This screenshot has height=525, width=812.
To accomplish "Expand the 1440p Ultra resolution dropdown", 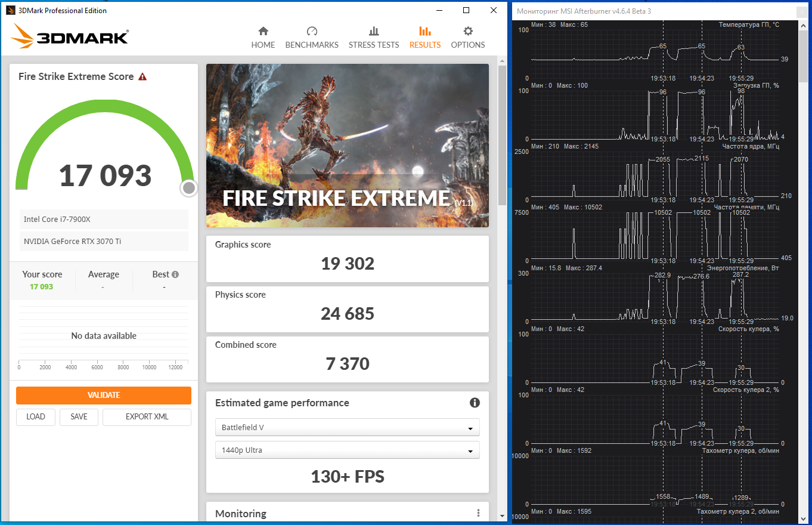I will (347, 450).
